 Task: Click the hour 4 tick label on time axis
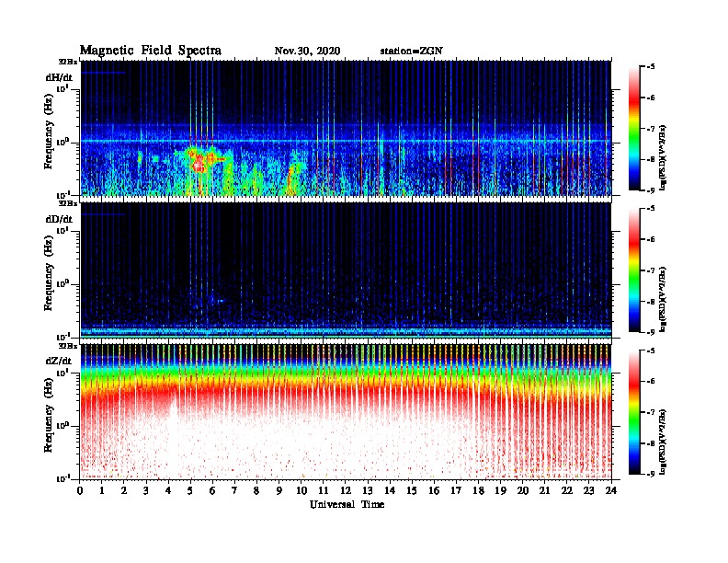coord(168,490)
